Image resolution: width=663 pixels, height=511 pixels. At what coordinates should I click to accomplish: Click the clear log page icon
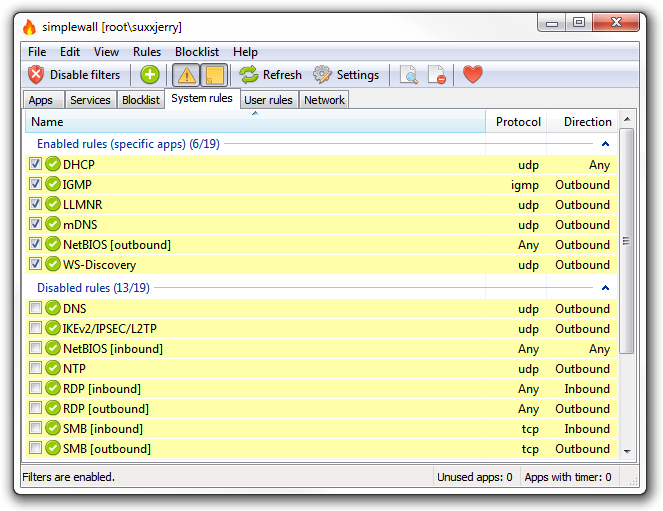click(437, 75)
